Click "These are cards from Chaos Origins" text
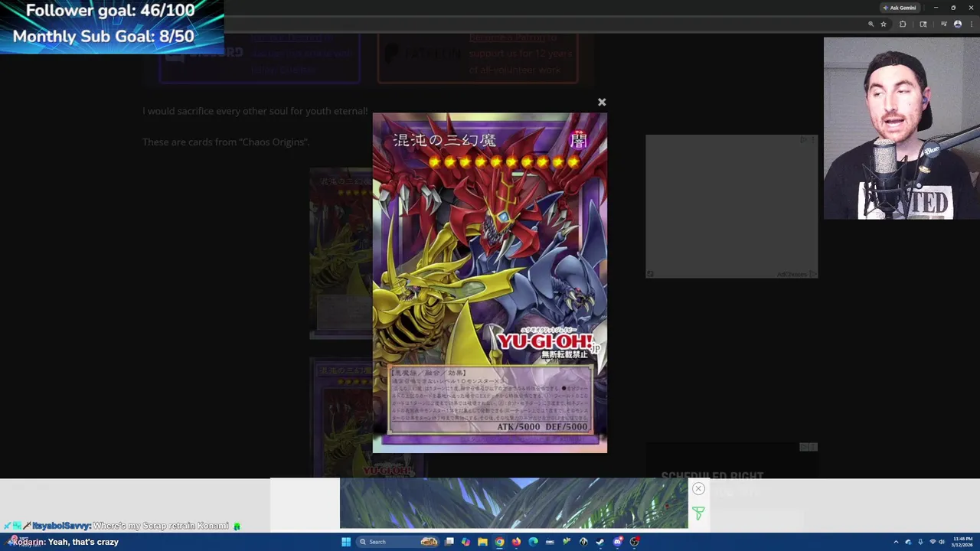The height and width of the screenshot is (551, 980). pyautogui.click(x=226, y=142)
